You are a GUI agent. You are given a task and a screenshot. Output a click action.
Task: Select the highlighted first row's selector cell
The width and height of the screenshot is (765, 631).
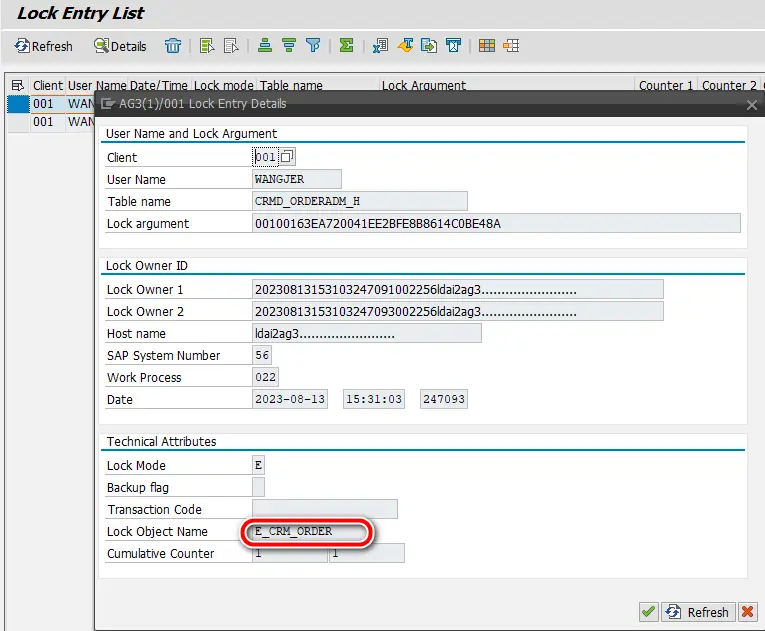[18, 104]
